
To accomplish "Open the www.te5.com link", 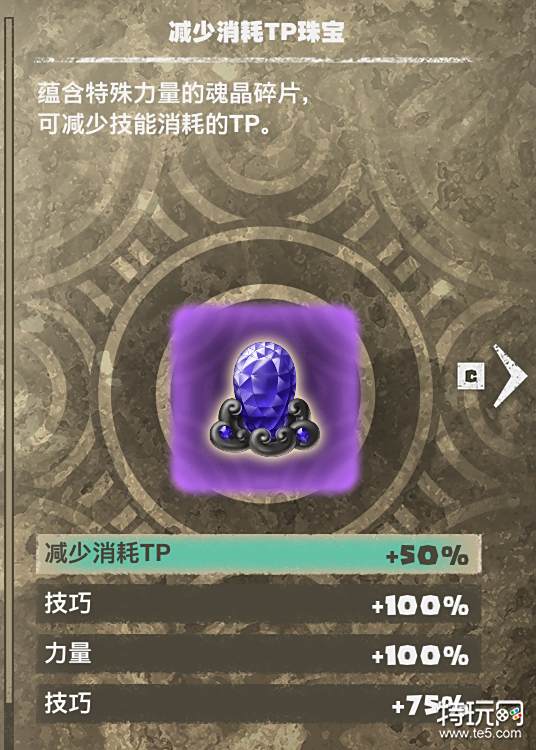I will 480,734.
